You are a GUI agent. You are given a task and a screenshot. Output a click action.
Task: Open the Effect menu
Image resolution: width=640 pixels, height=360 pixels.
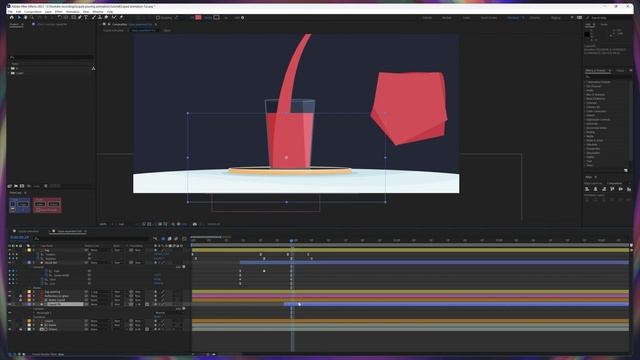pyautogui.click(x=59, y=12)
